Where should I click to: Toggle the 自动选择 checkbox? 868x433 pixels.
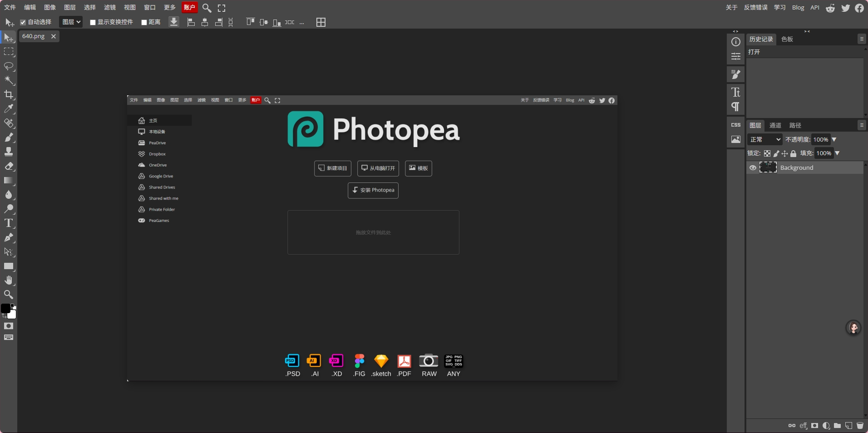coord(23,22)
